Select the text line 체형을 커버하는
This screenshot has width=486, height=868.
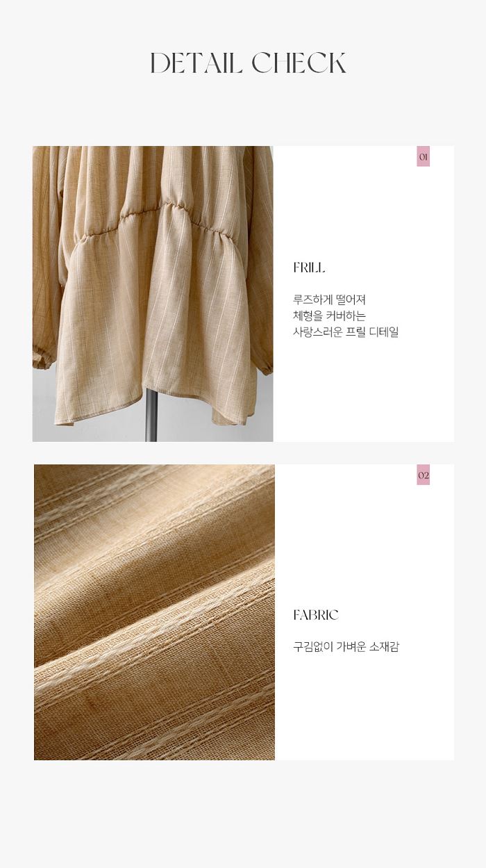tap(329, 316)
